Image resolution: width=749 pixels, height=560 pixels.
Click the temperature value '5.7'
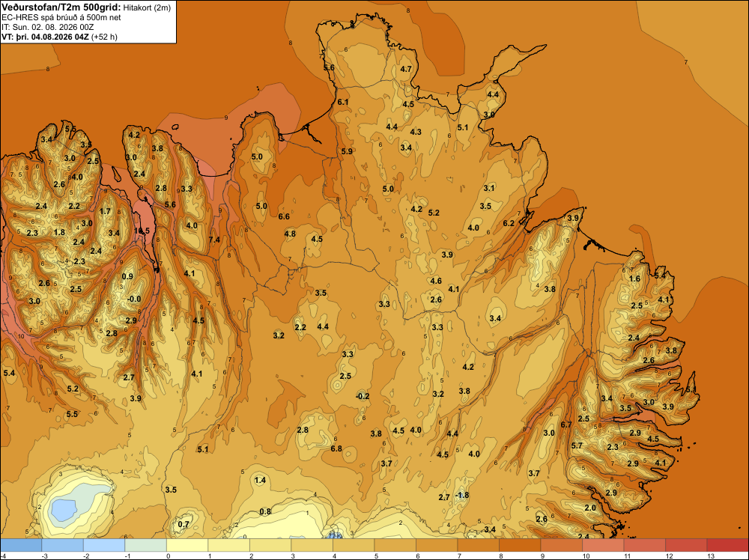pyautogui.click(x=577, y=446)
